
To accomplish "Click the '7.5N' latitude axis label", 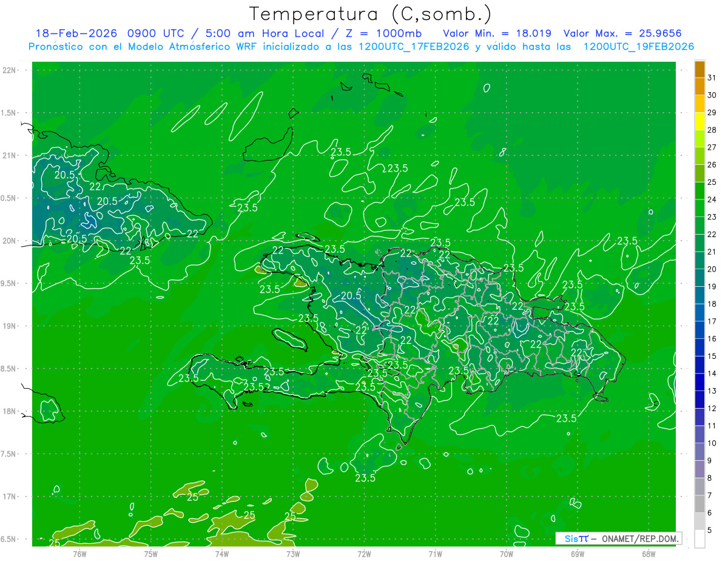I will click(x=8, y=454).
